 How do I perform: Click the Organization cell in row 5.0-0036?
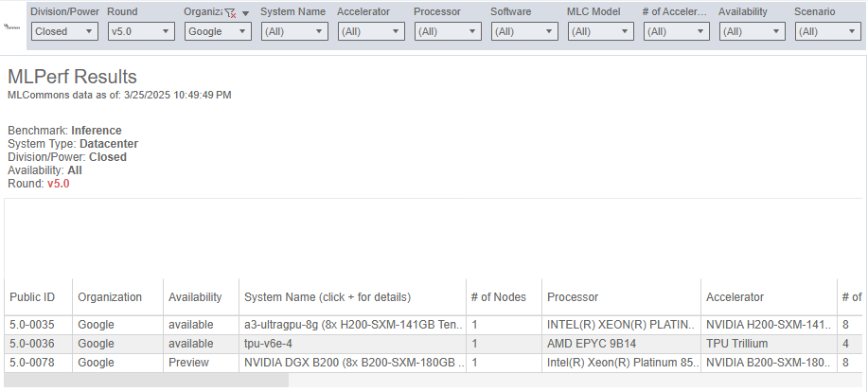coord(118,344)
